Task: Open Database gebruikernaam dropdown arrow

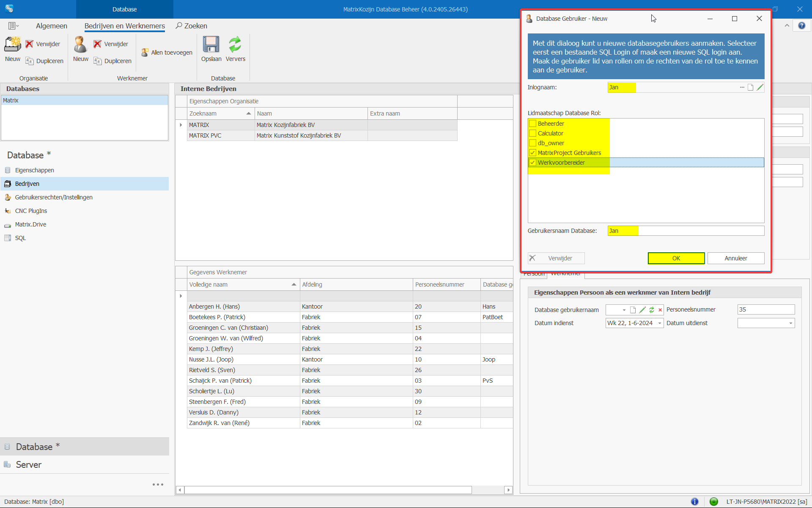Action: point(624,310)
